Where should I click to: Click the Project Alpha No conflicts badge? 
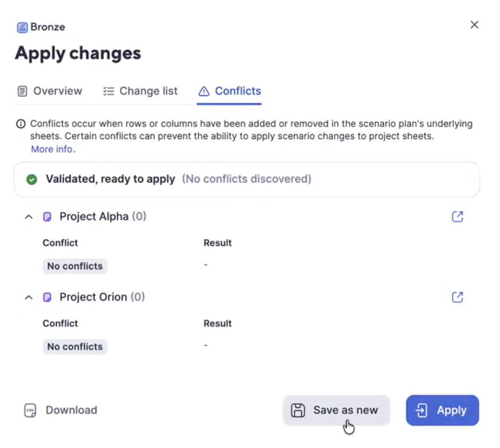[x=75, y=266]
